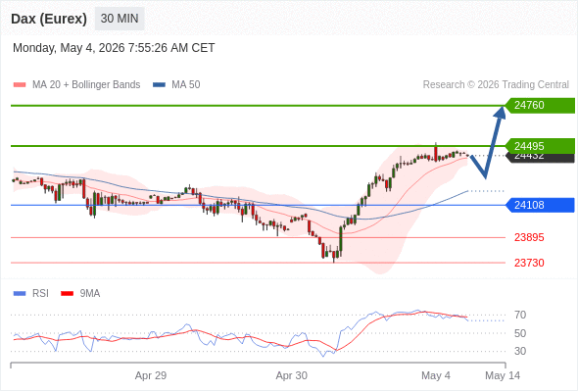Click the blue RSI legend swatch
This screenshot has height=392, width=578.
coord(20,294)
